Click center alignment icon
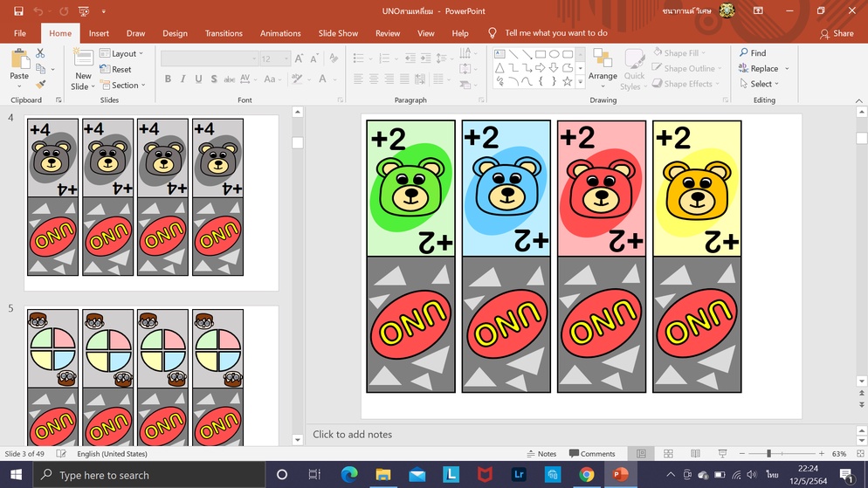The width and height of the screenshot is (868, 488). pyautogui.click(x=374, y=79)
